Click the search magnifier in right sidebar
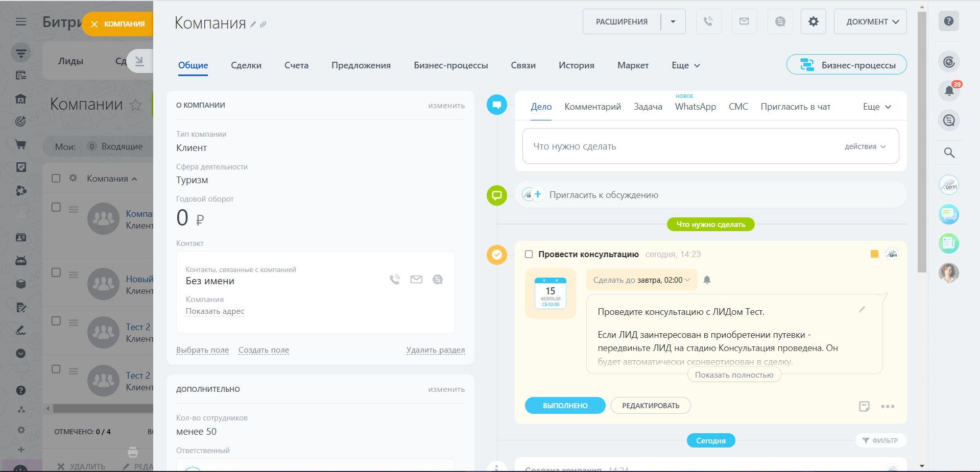The height and width of the screenshot is (472, 980). 949,153
